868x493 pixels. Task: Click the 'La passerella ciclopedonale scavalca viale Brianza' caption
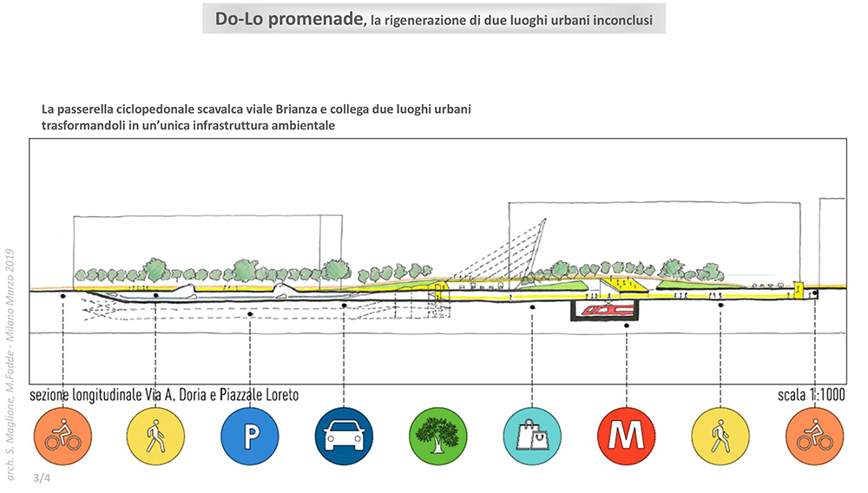tap(256, 117)
